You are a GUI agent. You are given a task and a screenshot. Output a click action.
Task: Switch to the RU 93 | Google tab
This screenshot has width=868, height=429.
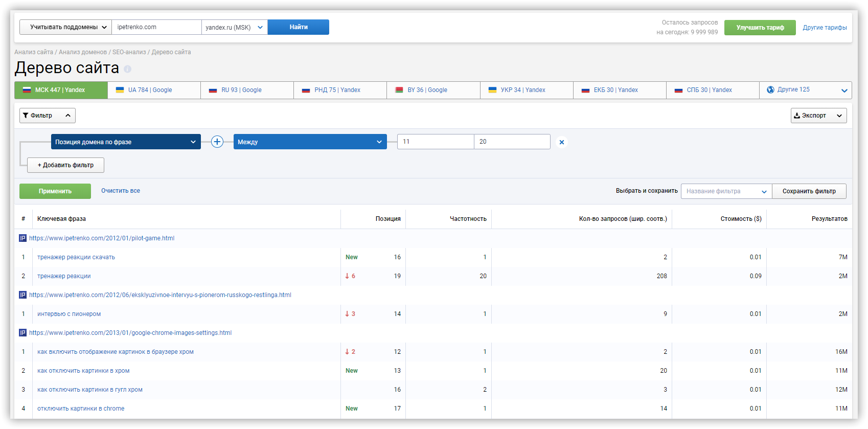[x=247, y=90]
